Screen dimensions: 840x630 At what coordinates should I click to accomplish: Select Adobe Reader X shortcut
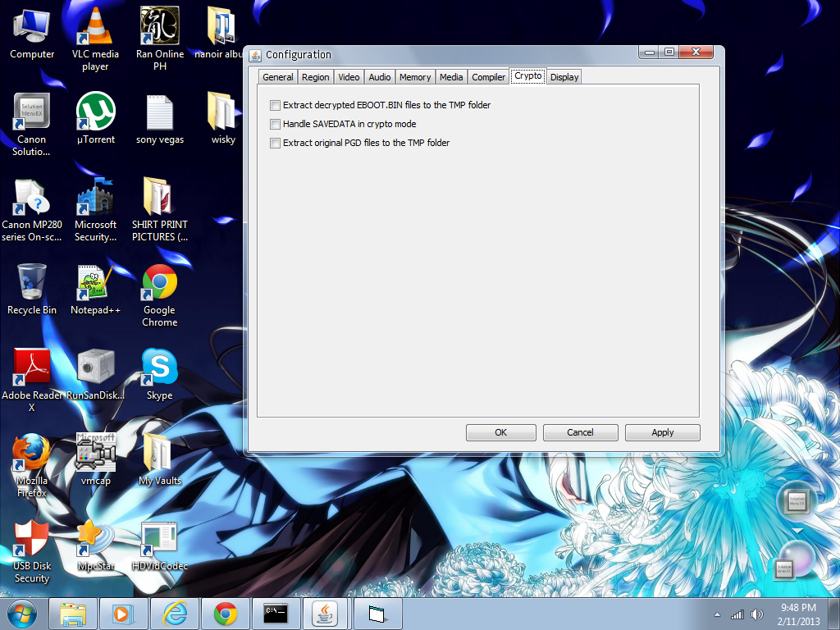coord(32,381)
